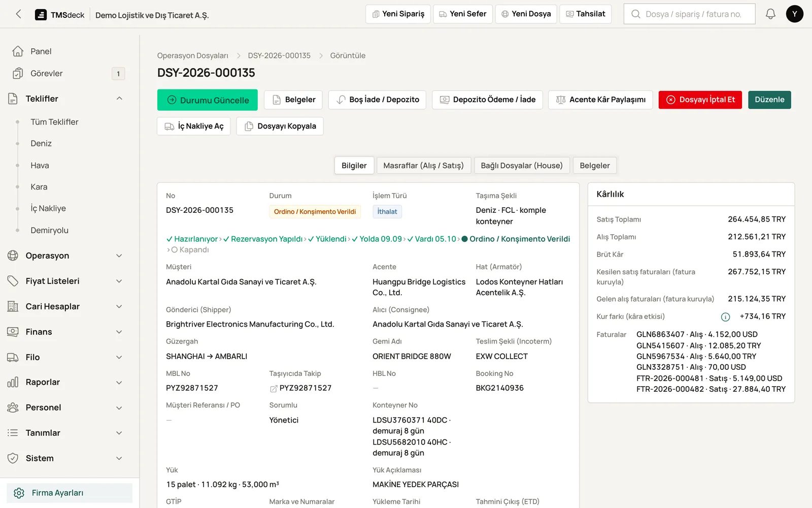Image resolution: width=812 pixels, height=508 pixels.
Task: Click the Boş İade / Depozito button
Action: pos(378,100)
